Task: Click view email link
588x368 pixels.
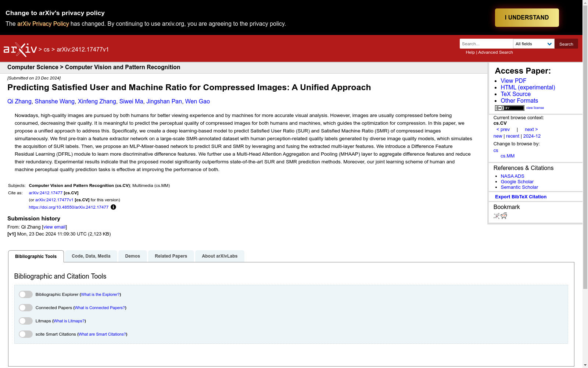Action: point(54,227)
